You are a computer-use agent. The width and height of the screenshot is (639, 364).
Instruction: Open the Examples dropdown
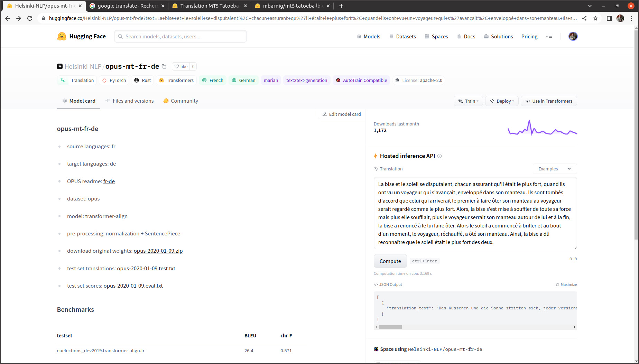tap(555, 169)
